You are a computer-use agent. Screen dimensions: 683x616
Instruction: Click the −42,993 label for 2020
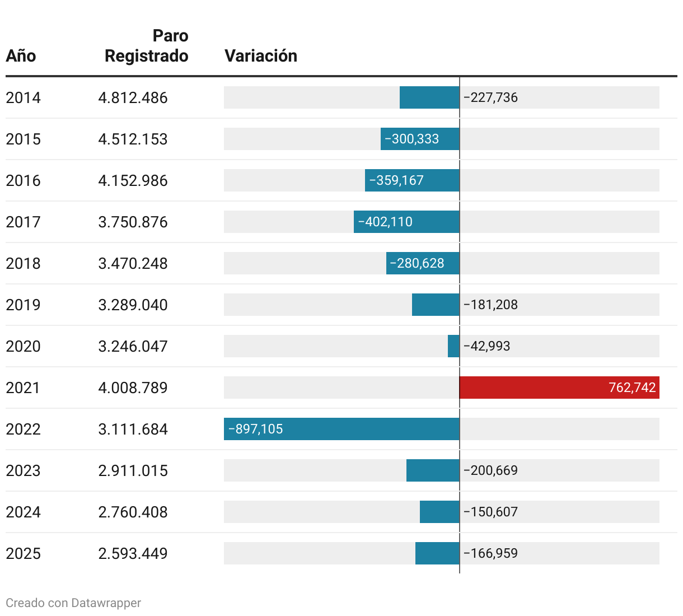[x=486, y=346]
